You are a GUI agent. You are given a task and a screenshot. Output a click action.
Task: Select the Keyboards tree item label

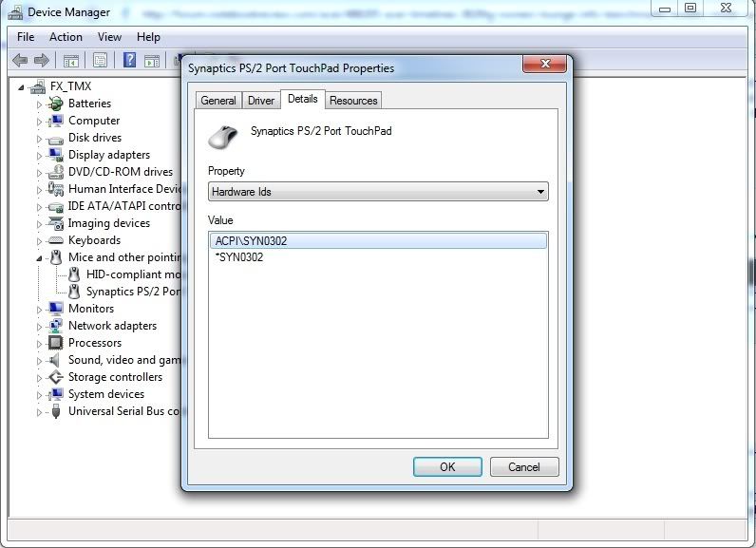pos(95,240)
